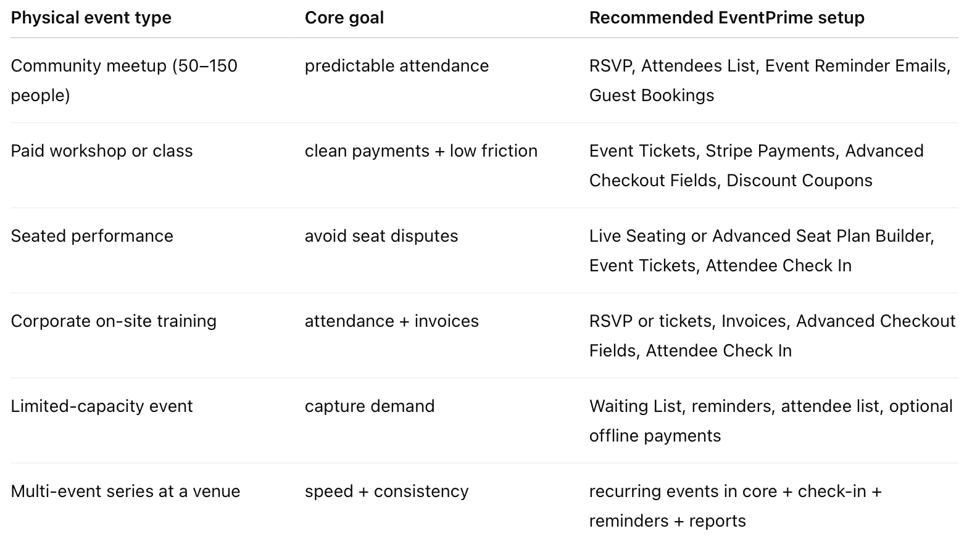Click the "Core goal" column header
Screen dimensions: 980x555
coord(344,18)
